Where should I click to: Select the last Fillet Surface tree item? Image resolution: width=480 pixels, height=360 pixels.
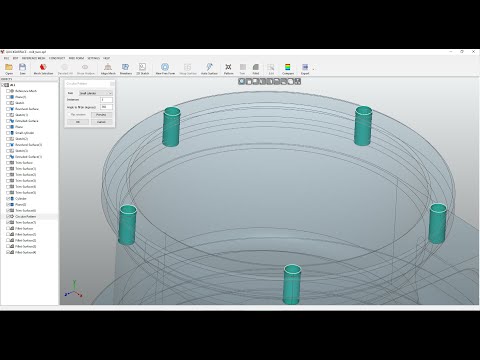click(x=26, y=252)
